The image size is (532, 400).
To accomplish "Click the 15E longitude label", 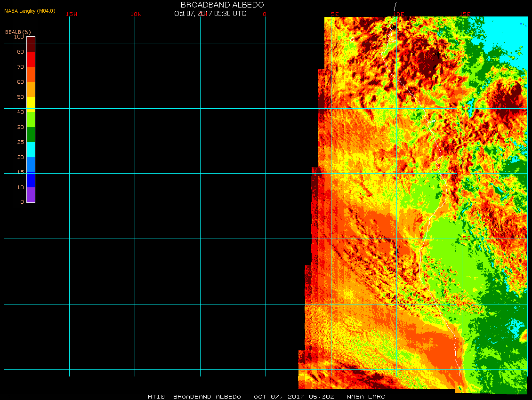I will tap(464, 14).
